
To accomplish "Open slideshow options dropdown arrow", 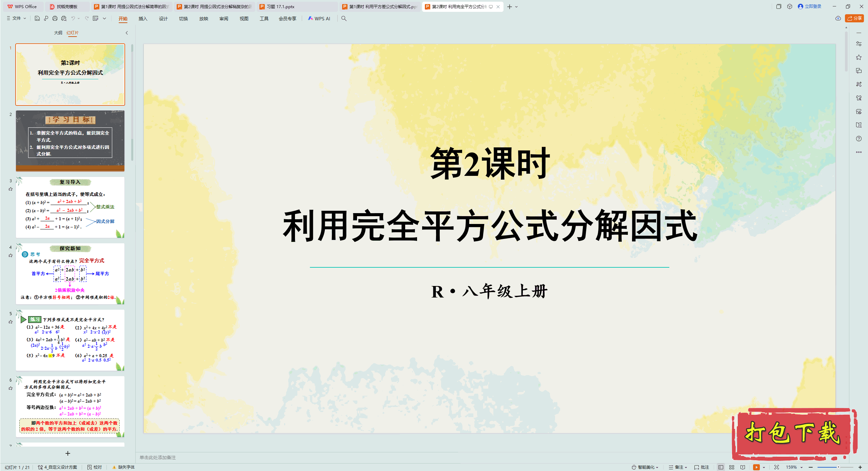I will pos(764,467).
